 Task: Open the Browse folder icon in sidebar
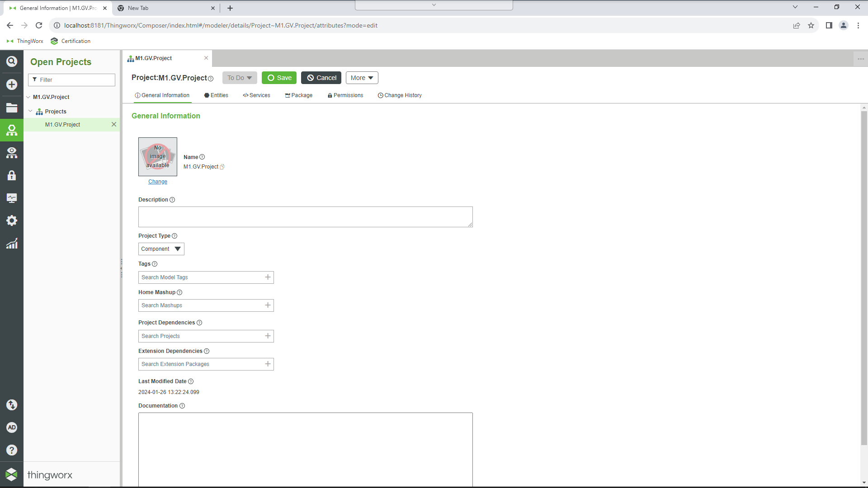click(12, 108)
